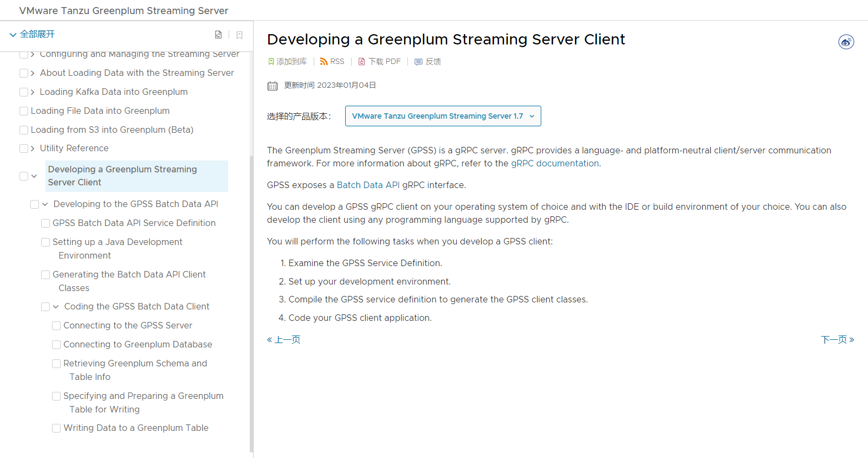
Task: Tick checkbox for Loading File Data into Greenplum
Action: (x=24, y=111)
